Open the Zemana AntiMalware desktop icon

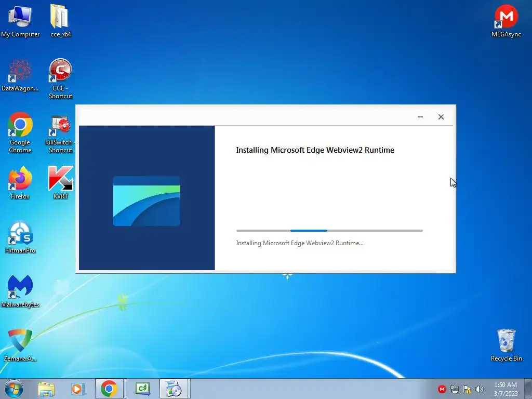pyautogui.click(x=20, y=345)
